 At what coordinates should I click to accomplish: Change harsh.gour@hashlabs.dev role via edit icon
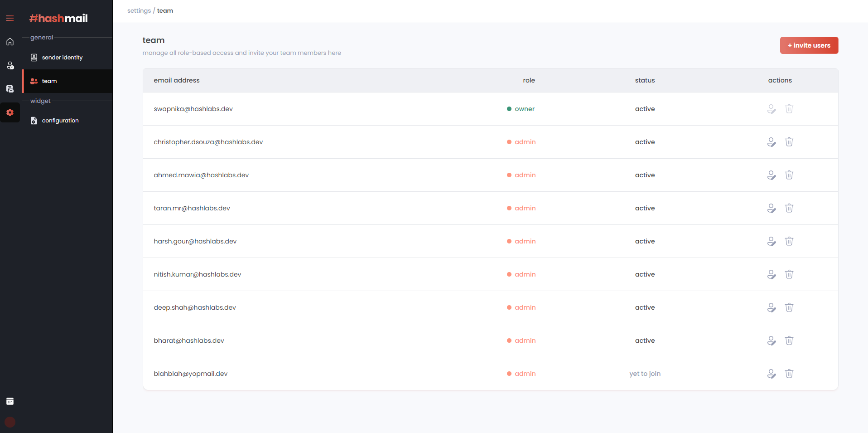click(x=772, y=241)
